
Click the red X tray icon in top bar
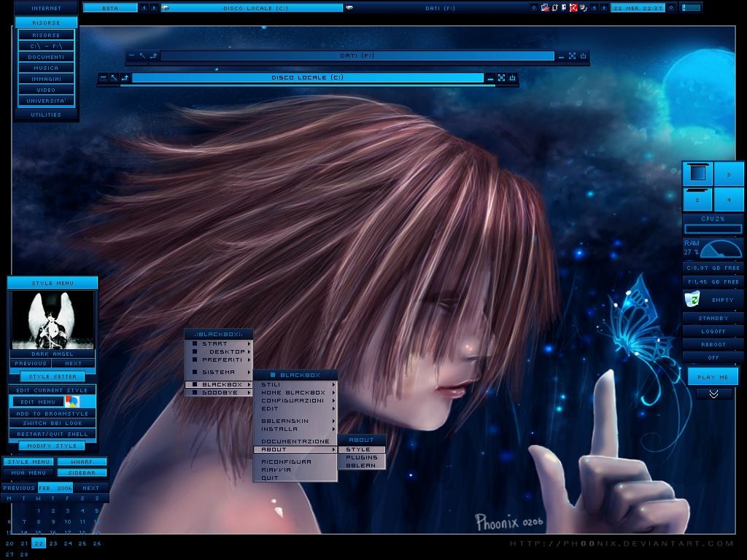[573, 7]
